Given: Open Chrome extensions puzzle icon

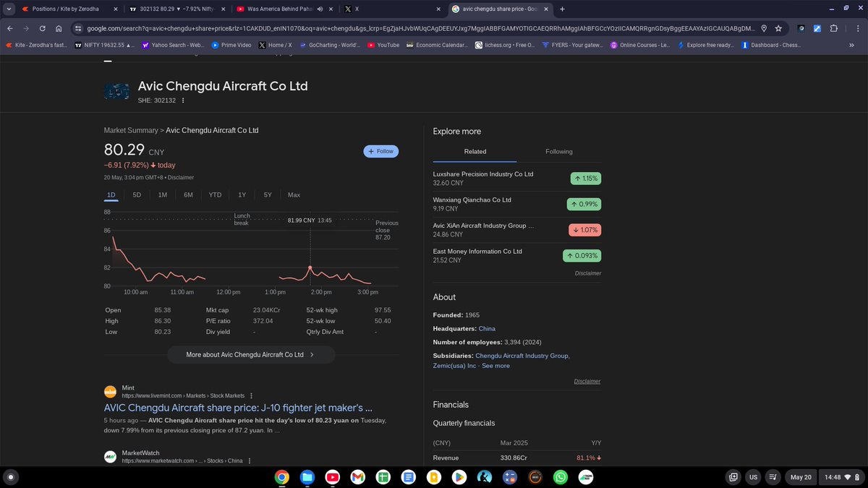Looking at the screenshot, I should pos(834,28).
